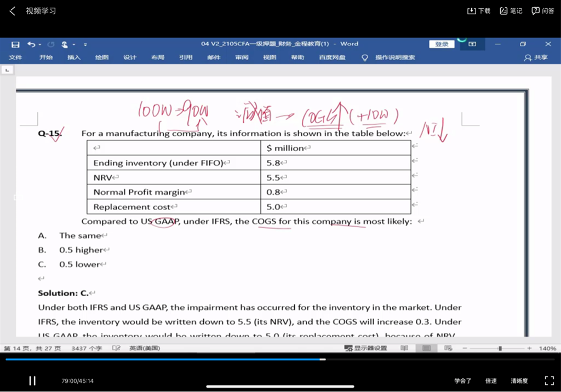Open 清晰度 quality options
This screenshot has width=561, height=392.
519,381
